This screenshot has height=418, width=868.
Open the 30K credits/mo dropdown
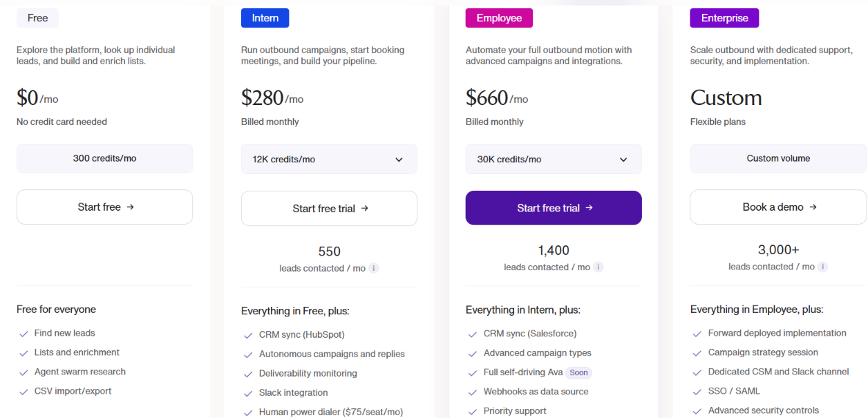(554, 159)
